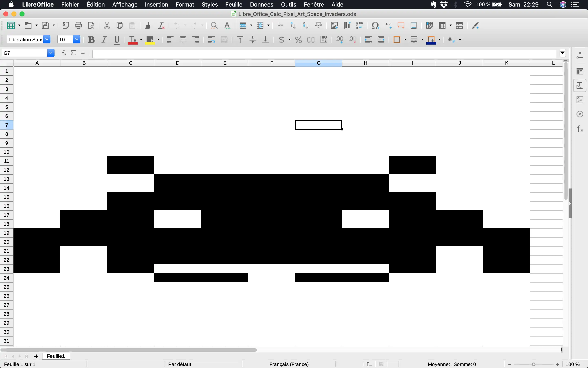Image resolution: width=588 pixels, height=368 pixels.
Task: Select the Feuille1 sheet tab
Action: tap(56, 356)
